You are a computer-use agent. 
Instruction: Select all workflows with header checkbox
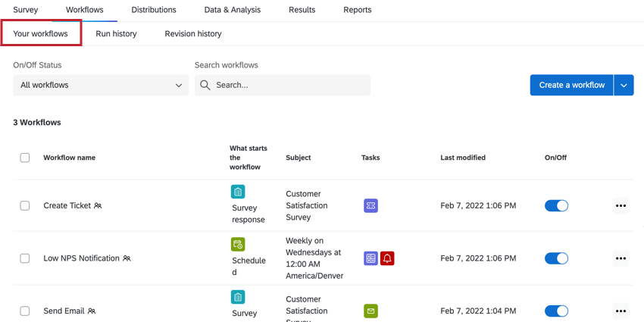tap(25, 158)
